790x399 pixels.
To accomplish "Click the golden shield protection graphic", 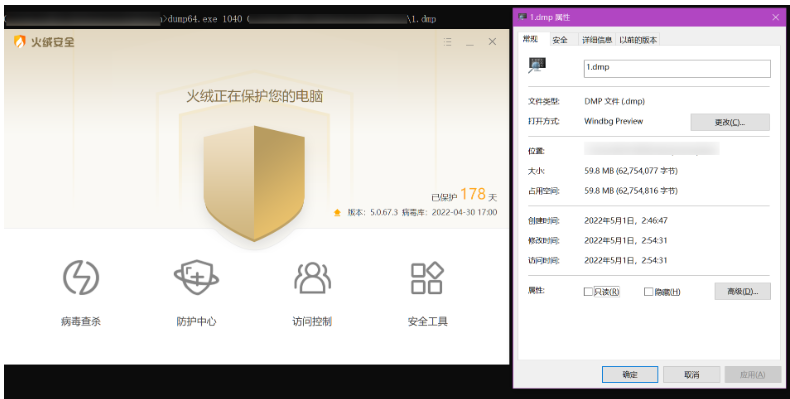I will [x=254, y=183].
